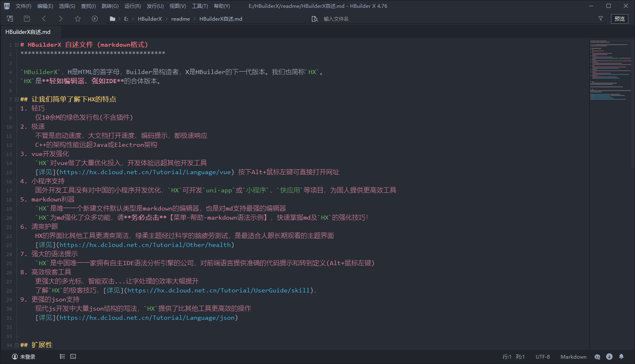Collapse the fold marker on line 1
This screenshot has width=635, height=364.
17,45
